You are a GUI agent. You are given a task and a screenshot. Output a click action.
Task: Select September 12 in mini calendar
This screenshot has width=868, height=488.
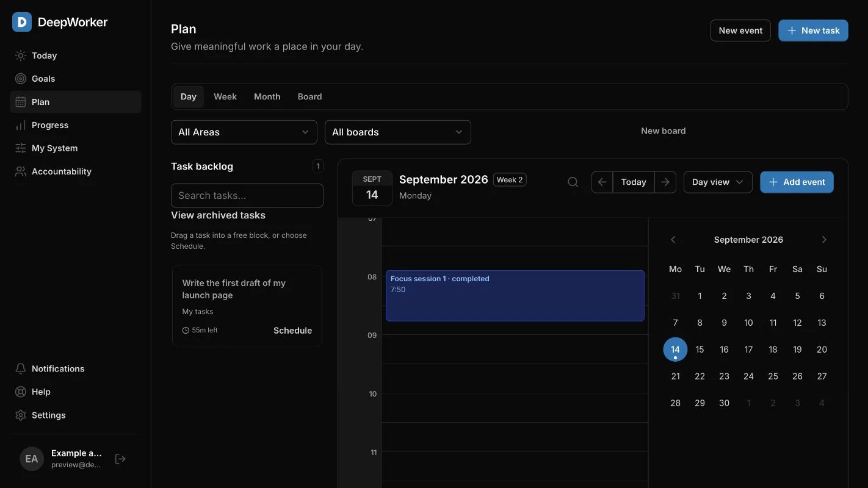tap(797, 323)
